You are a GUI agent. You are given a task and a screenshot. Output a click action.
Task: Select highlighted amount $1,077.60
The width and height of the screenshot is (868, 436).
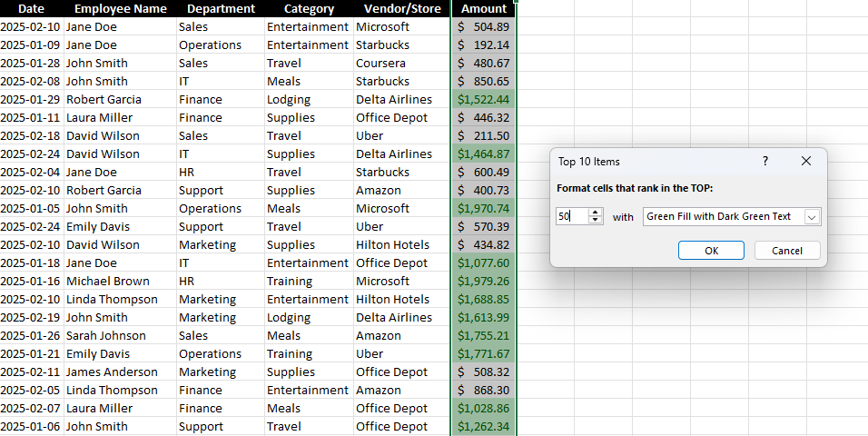tap(484, 263)
